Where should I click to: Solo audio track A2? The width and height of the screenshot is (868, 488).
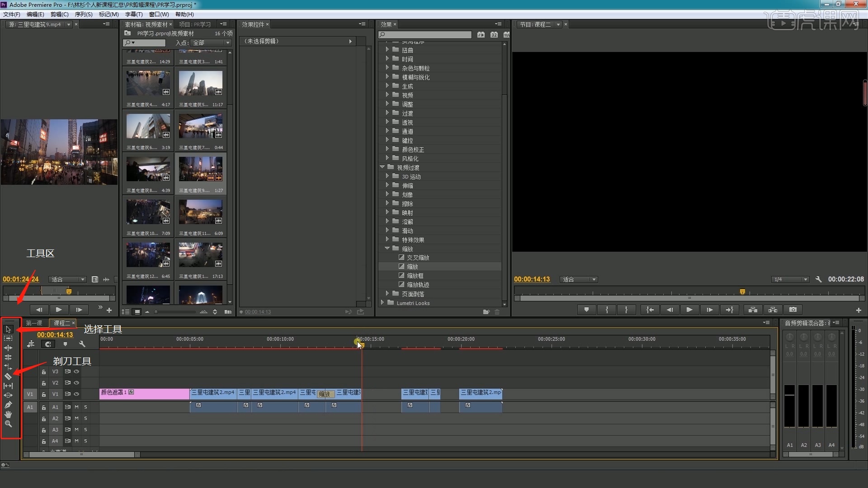(x=85, y=418)
